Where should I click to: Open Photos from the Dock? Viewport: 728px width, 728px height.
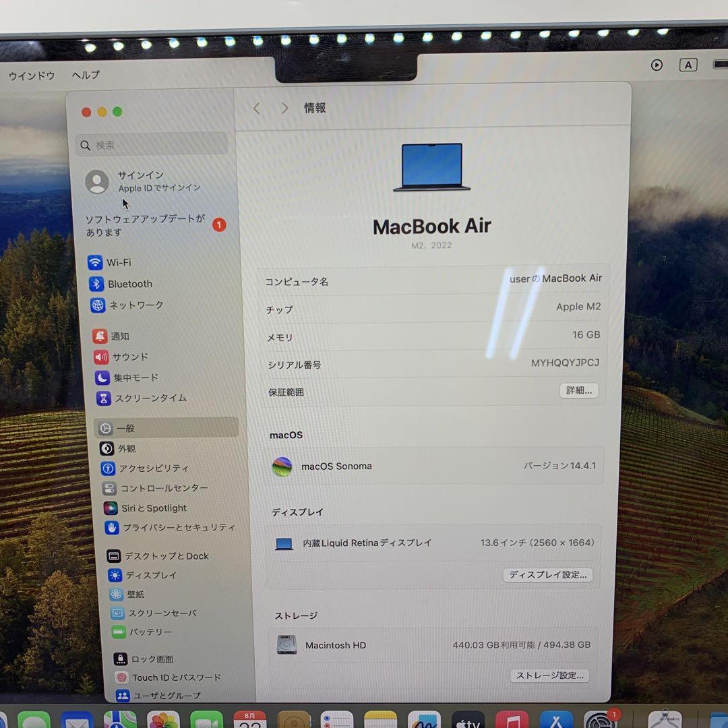[x=163, y=721]
